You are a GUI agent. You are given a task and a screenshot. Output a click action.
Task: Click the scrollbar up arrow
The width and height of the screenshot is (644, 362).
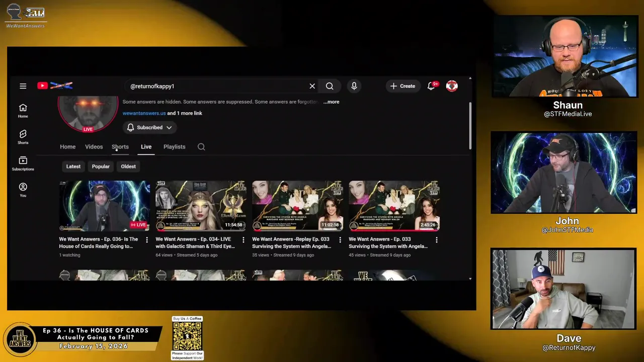pos(470,78)
